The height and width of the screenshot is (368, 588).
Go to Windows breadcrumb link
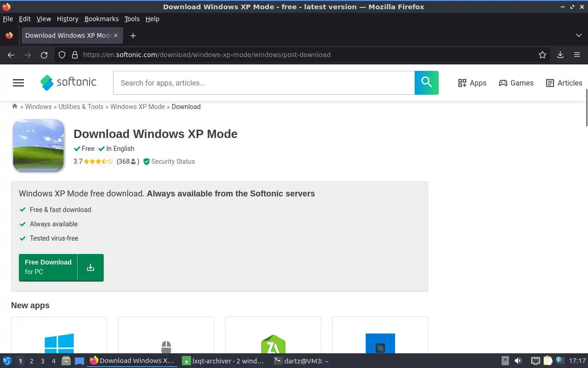click(38, 107)
